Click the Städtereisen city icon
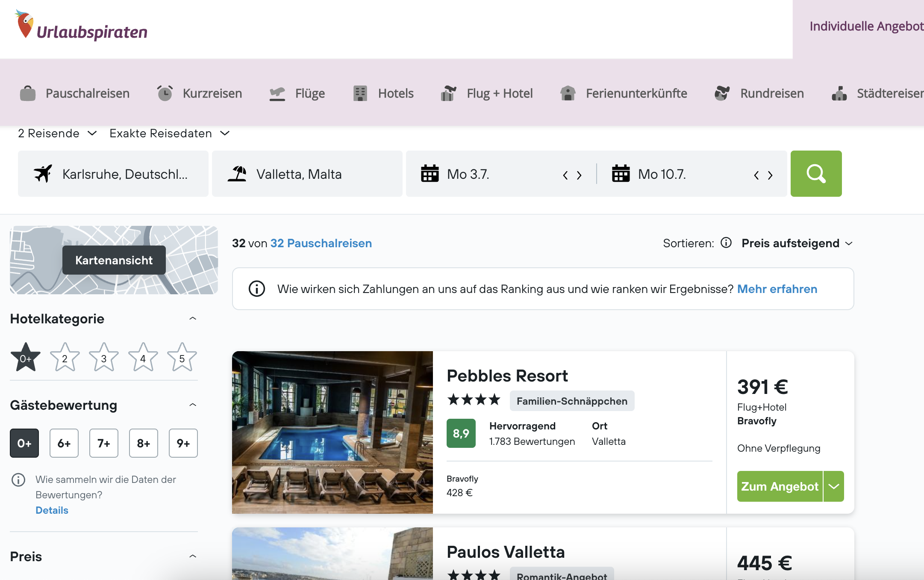The image size is (924, 580). tap(839, 93)
